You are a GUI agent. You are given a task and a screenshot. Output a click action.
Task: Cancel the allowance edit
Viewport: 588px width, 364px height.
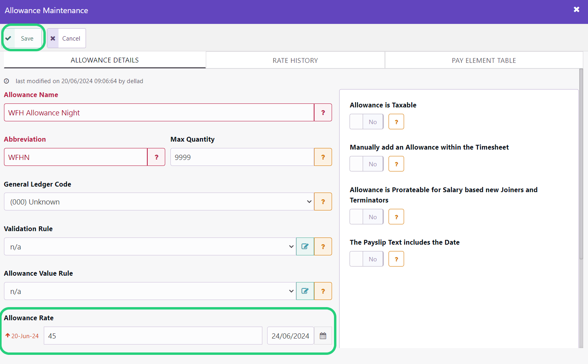[x=66, y=38]
